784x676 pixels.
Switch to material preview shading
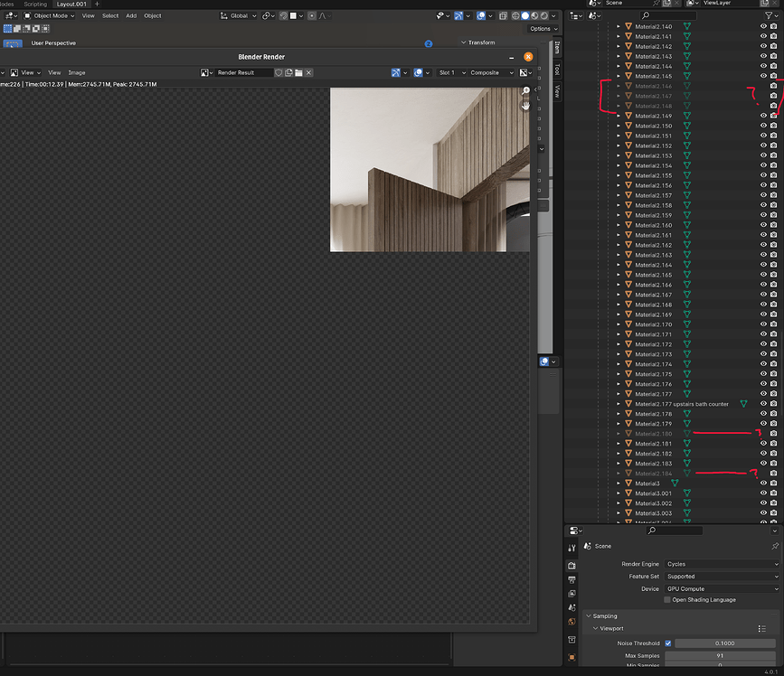[x=534, y=15]
